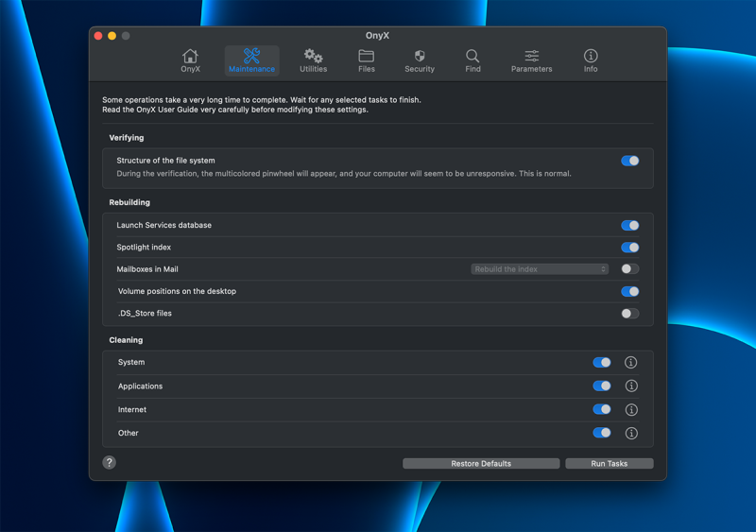Show info for System cleaning
The image size is (756, 532).
tap(631, 363)
